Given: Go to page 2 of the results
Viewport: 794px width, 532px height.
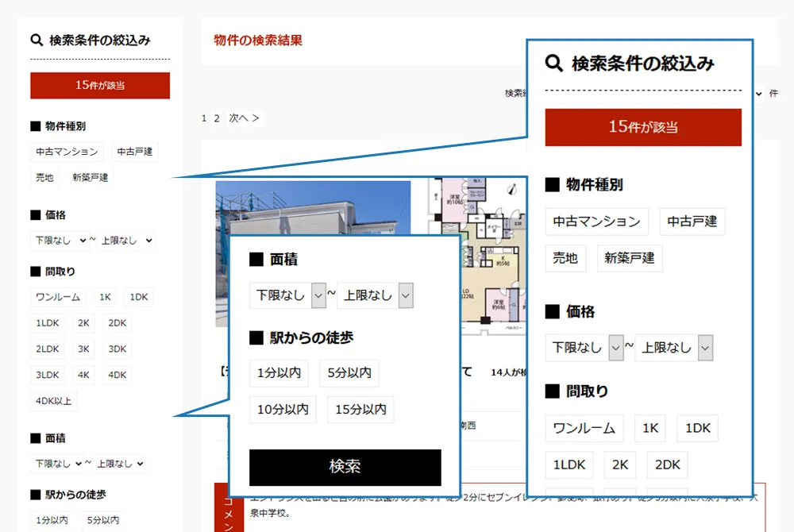Looking at the screenshot, I should click(x=216, y=118).
